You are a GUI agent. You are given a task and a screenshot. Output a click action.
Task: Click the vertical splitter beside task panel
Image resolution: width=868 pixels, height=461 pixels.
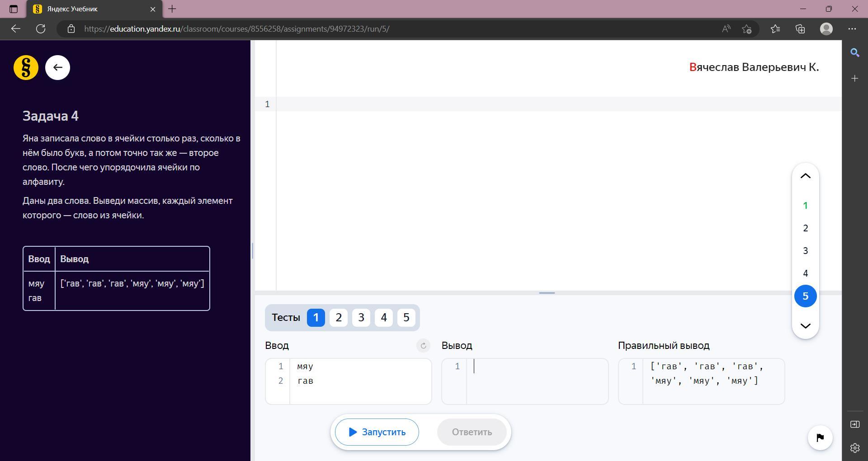click(x=253, y=250)
